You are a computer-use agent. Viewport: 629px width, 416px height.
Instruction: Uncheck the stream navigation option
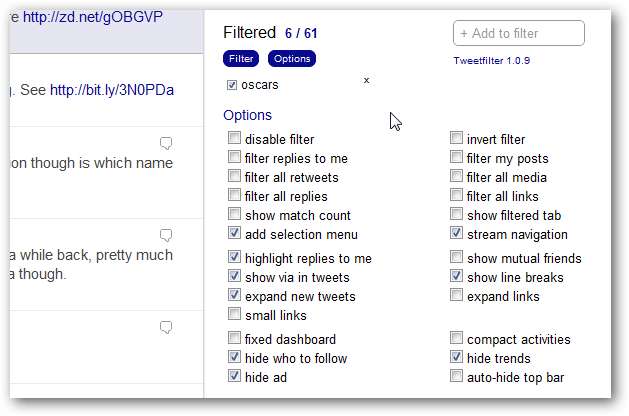pos(456,234)
